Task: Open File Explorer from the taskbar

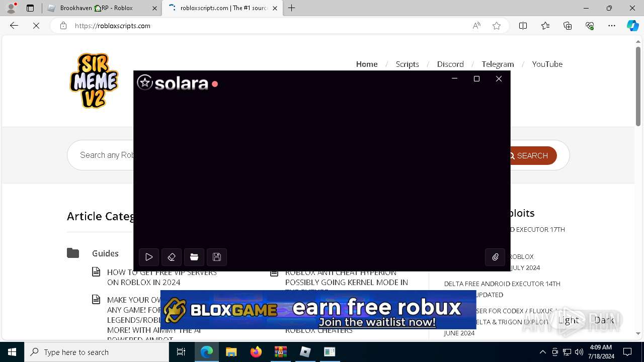Action: point(231,352)
